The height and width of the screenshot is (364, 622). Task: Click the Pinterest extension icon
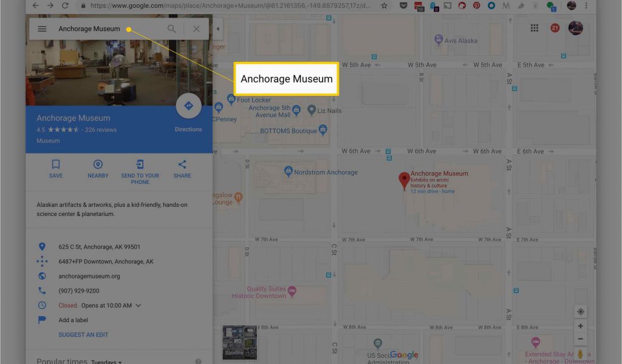[476, 5]
